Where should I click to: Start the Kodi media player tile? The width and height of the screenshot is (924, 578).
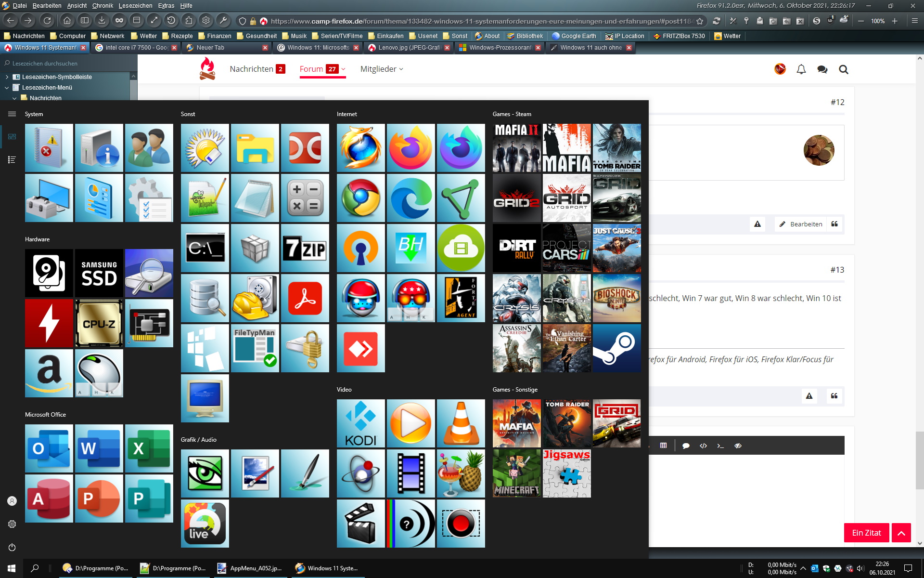point(360,423)
